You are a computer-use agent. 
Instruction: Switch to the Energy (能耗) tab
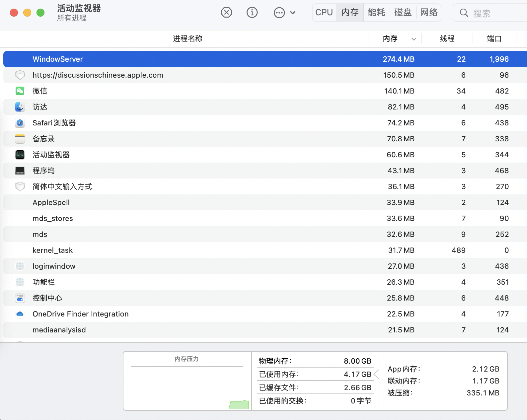click(376, 13)
